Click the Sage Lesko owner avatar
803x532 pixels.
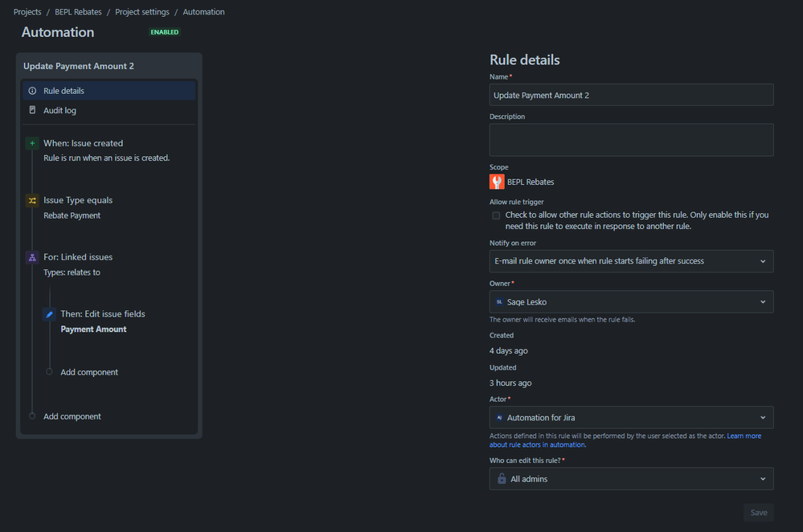[x=499, y=302]
